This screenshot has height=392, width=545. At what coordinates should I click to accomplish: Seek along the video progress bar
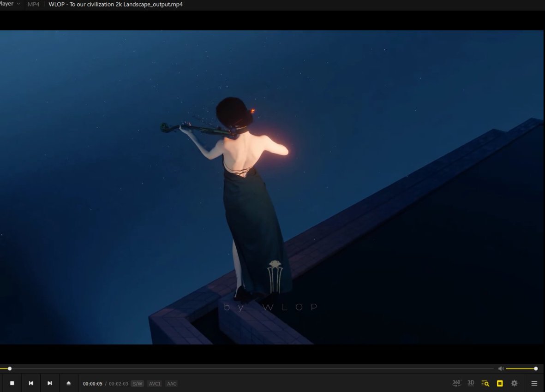point(247,368)
